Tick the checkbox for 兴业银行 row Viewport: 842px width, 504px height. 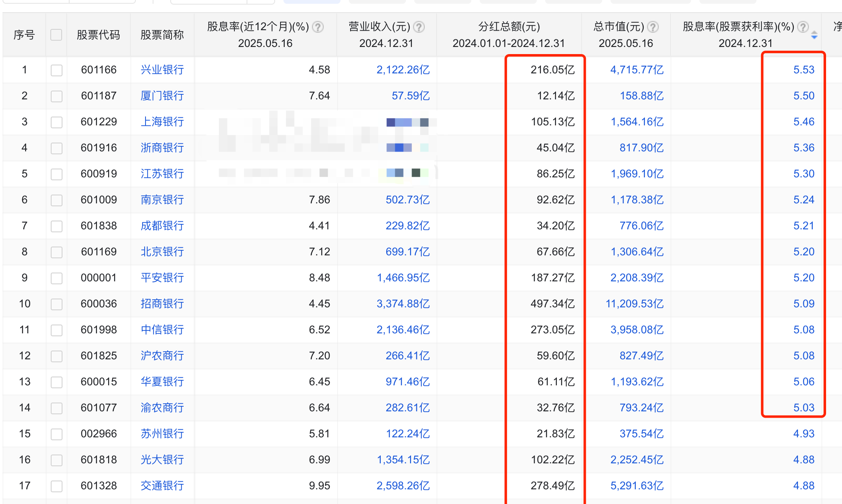point(56,70)
